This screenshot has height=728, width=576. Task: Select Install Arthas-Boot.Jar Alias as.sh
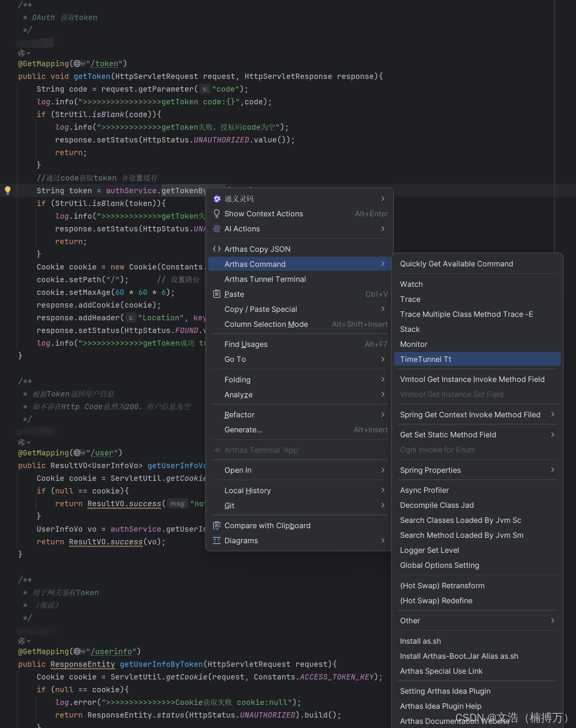[x=477, y=656]
